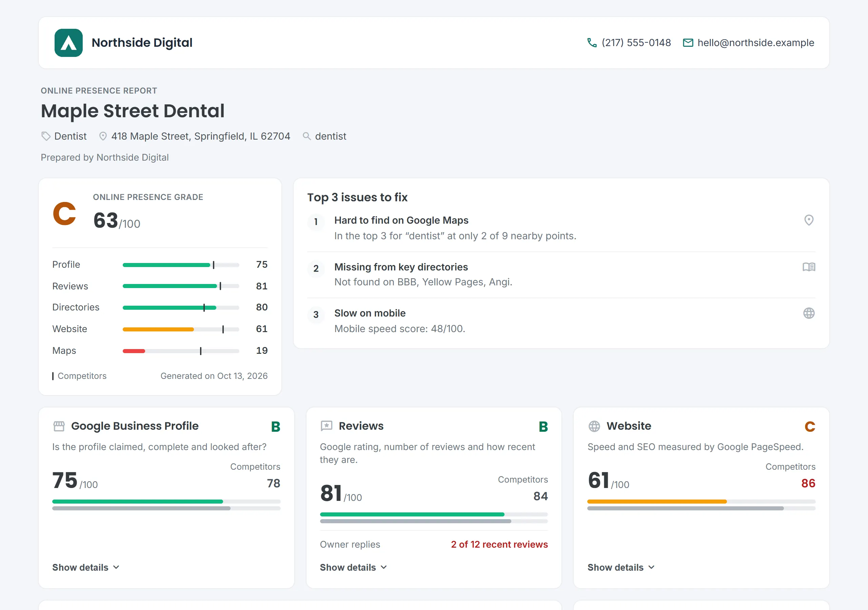Click the C grade on the Website card
Image resolution: width=868 pixels, height=610 pixels.
coord(810,427)
